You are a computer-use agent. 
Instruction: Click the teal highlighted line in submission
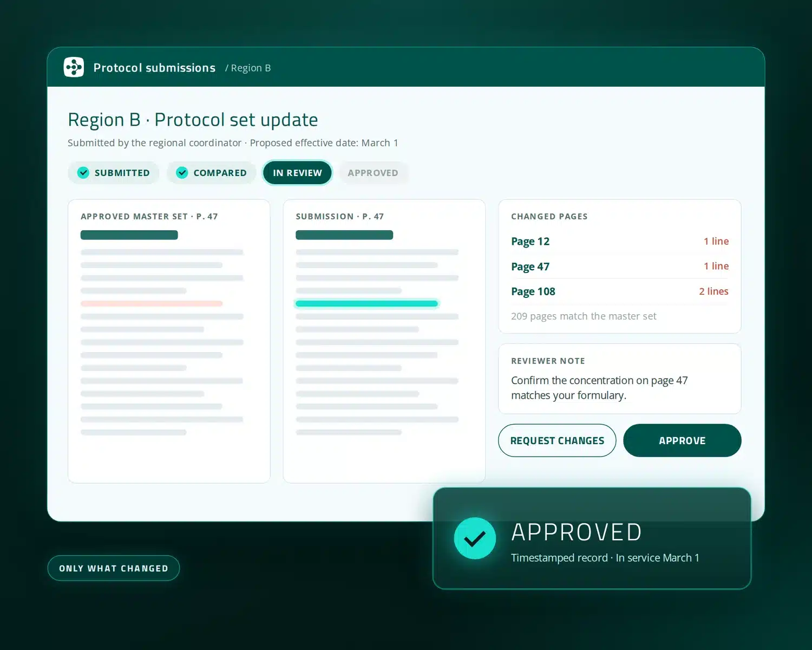(366, 303)
